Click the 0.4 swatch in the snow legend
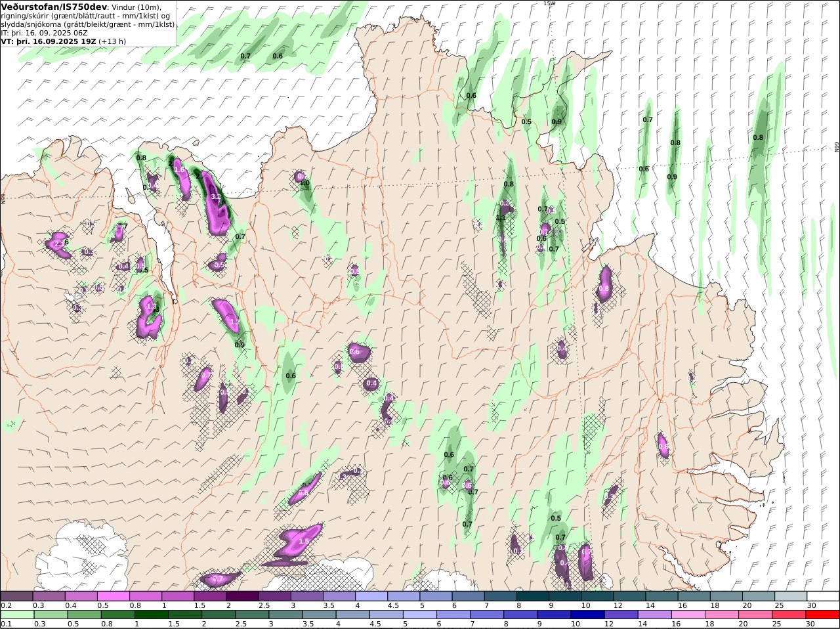840x629 pixels. [x=81, y=596]
